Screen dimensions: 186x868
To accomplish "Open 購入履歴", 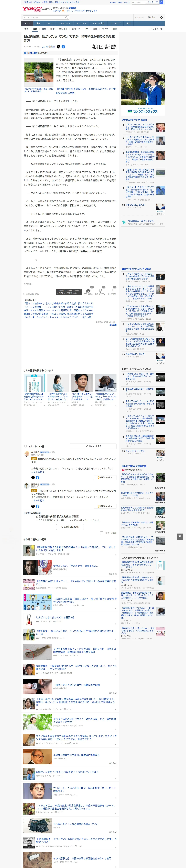I will coord(152,18).
